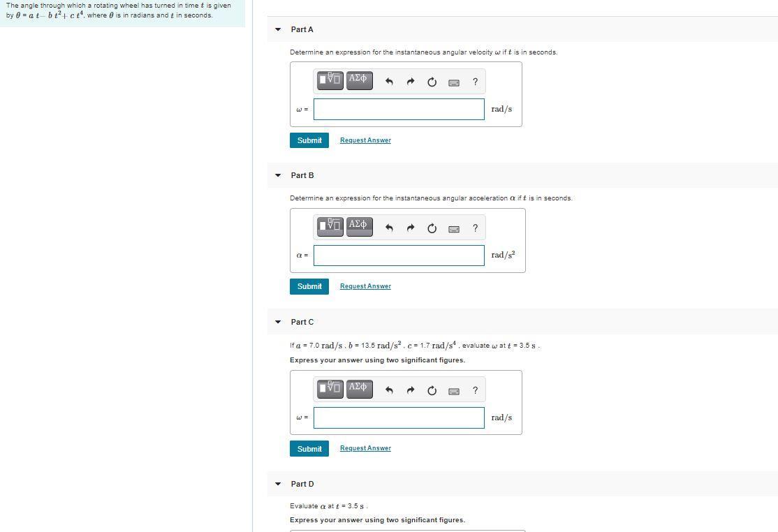
Task: Submit the Part C answer
Action: point(309,449)
